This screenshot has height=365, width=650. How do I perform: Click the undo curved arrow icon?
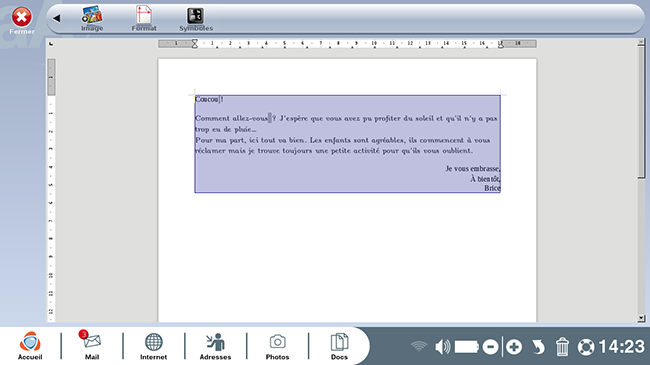point(538,347)
